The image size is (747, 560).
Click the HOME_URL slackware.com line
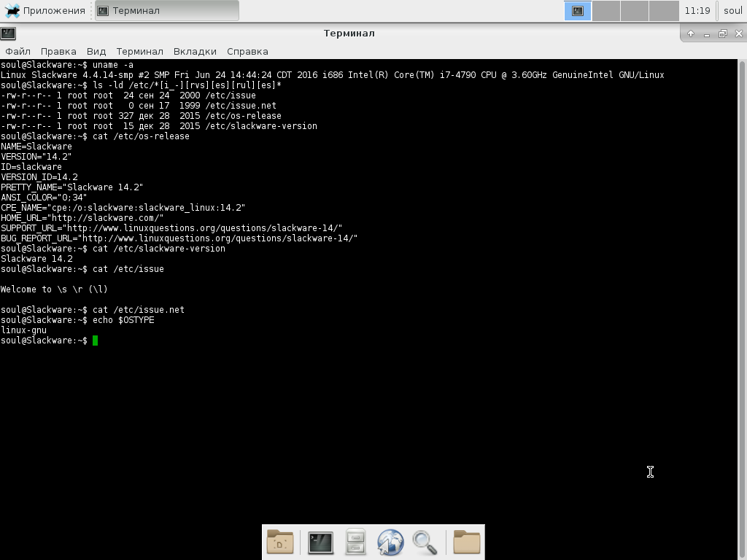(82, 218)
